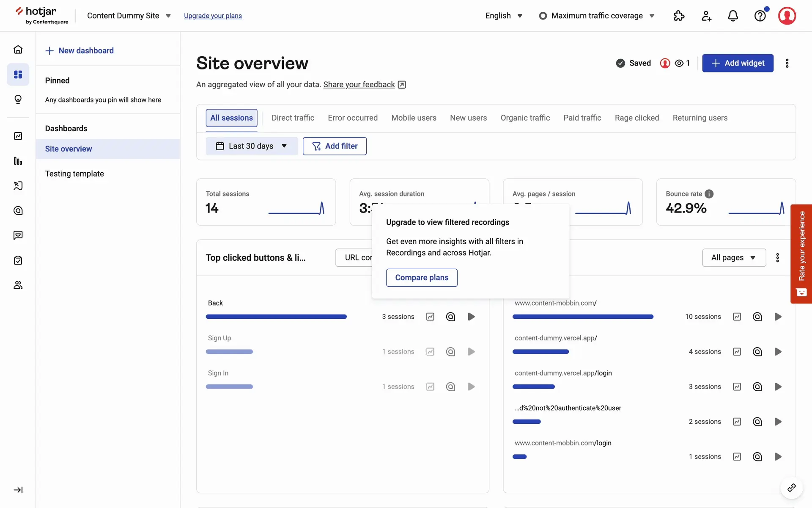Open the Testing template dashboard

coord(74,174)
